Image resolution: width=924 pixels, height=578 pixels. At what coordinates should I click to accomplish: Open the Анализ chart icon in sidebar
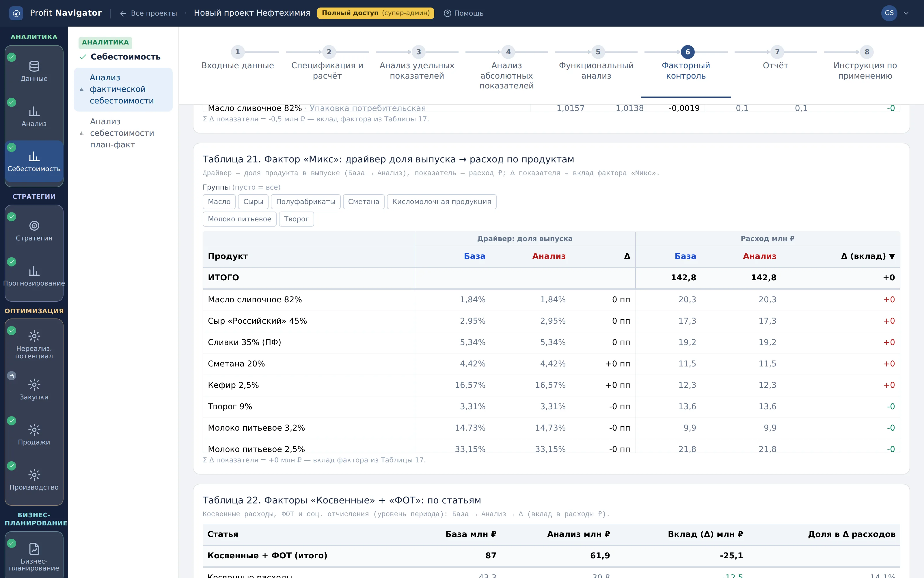pyautogui.click(x=34, y=111)
